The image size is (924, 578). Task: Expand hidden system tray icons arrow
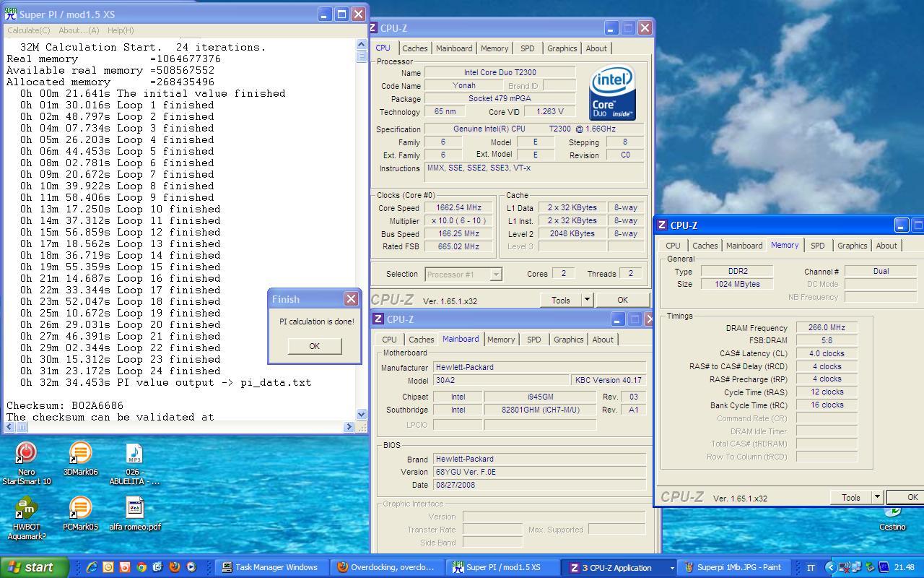[830, 567]
